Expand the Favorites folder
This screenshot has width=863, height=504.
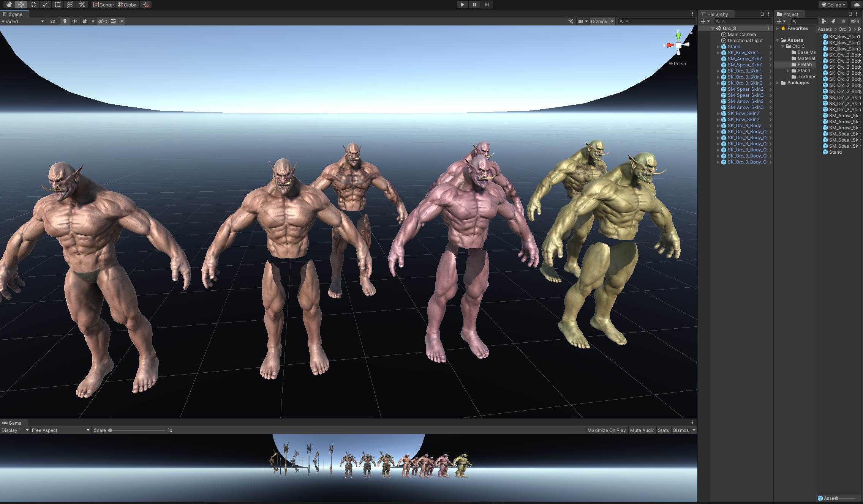click(778, 28)
